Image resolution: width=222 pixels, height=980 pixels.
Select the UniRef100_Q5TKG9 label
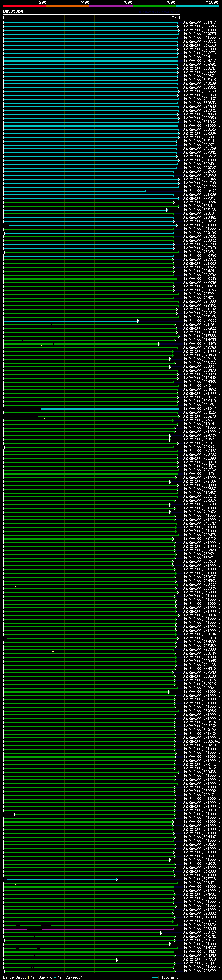point(199,195)
